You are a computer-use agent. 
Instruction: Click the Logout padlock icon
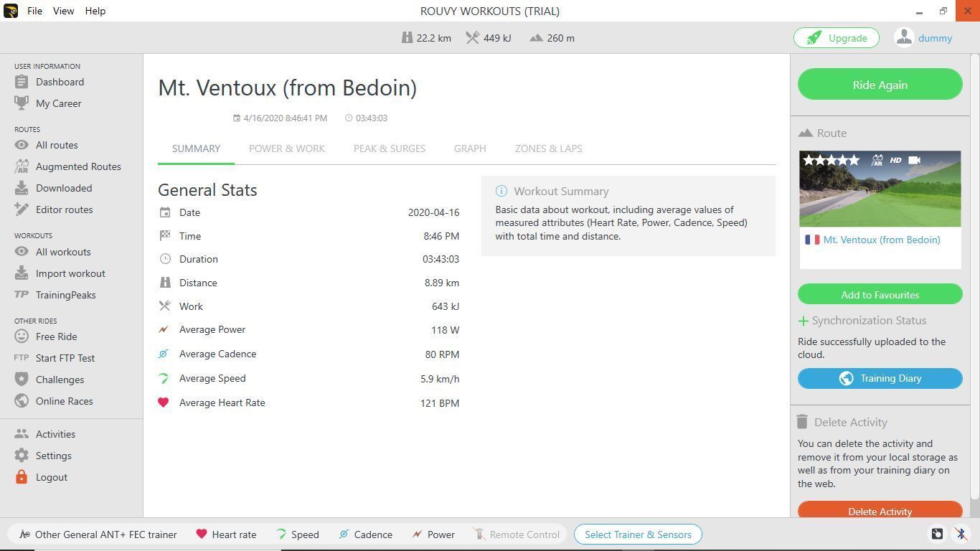[22, 477]
